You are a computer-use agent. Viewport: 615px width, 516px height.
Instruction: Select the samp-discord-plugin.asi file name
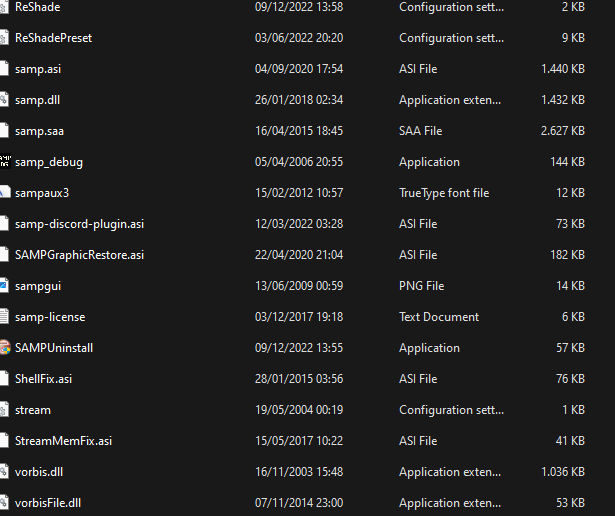79,224
